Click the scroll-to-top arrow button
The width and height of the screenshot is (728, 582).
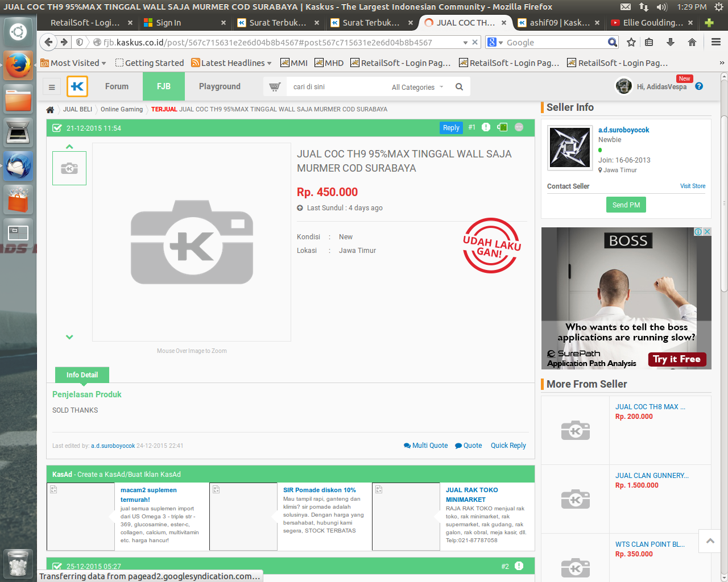click(710, 541)
